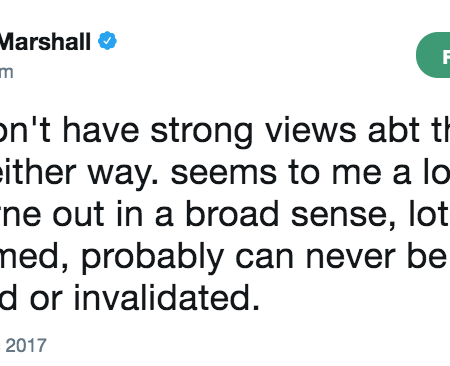Click the word "views" in the tweet
This screenshot has width=450, height=366.
(311, 130)
